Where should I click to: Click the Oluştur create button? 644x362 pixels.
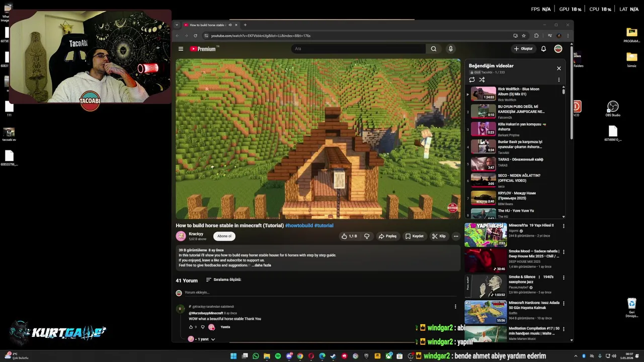coord(523,49)
